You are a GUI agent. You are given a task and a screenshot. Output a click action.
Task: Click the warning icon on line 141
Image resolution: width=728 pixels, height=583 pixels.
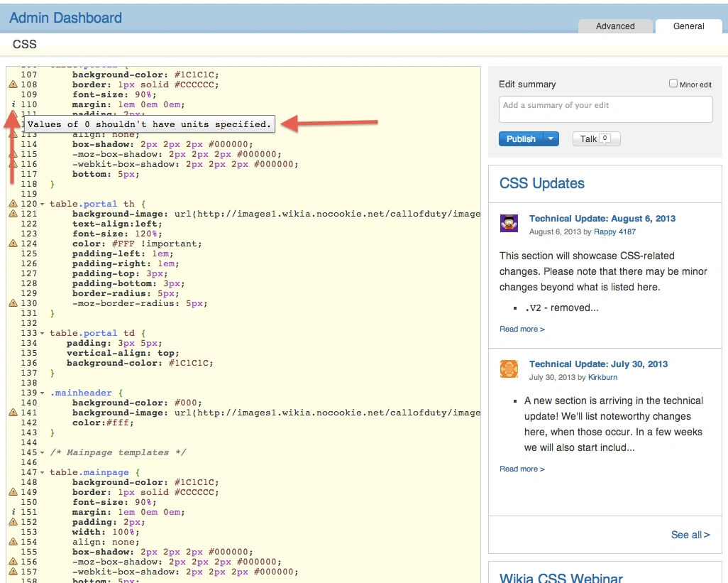(x=13, y=413)
